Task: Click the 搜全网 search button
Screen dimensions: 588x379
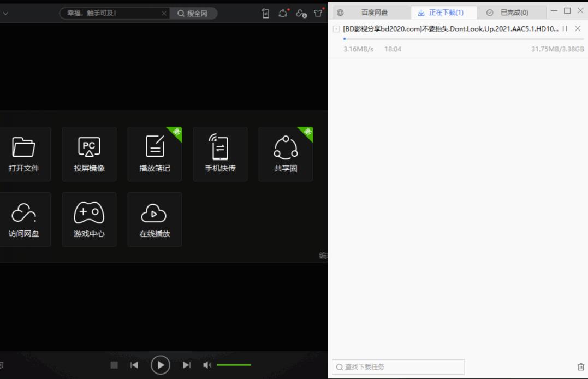Action: [x=194, y=13]
